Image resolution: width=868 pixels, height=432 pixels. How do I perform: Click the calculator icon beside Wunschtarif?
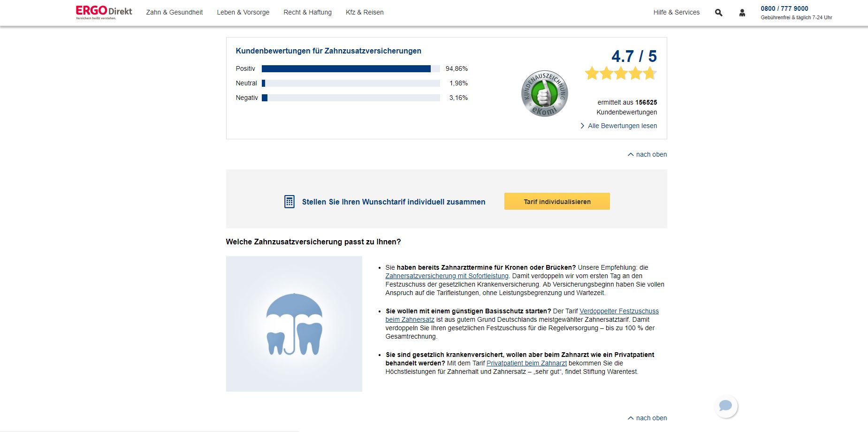click(289, 202)
